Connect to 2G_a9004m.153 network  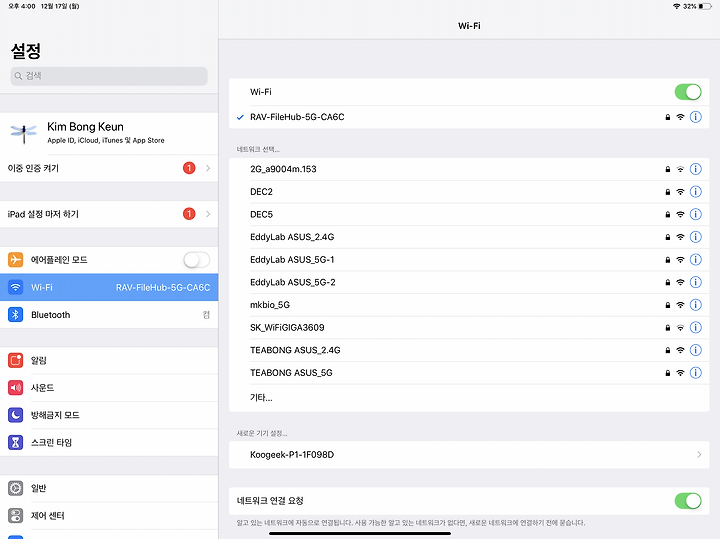pyautogui.click(x=469, y=169)
